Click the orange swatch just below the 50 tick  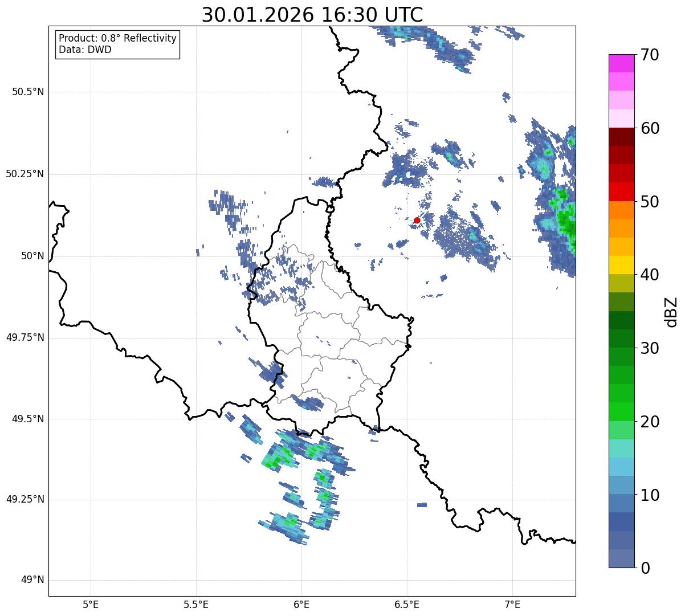pos(621,210)
